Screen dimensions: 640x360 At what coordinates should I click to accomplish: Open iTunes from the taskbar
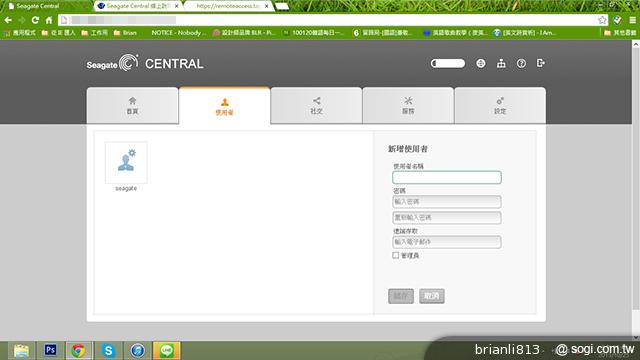(x=138, y=351)
